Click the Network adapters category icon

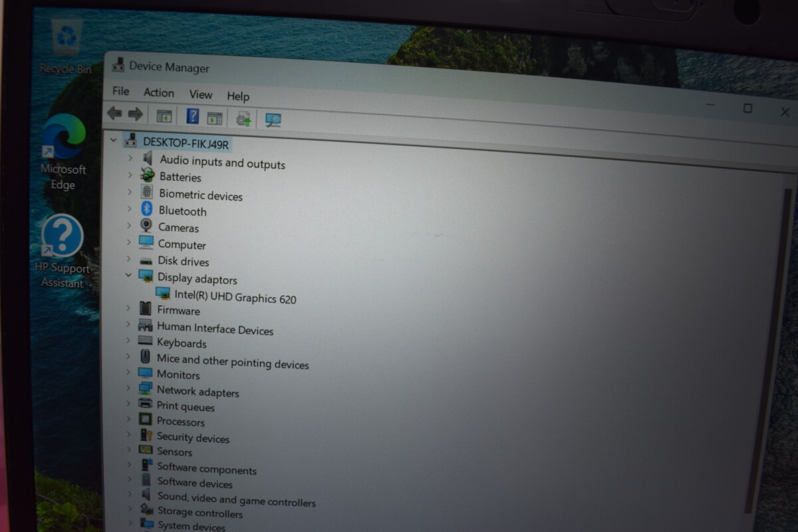[145, 388]
